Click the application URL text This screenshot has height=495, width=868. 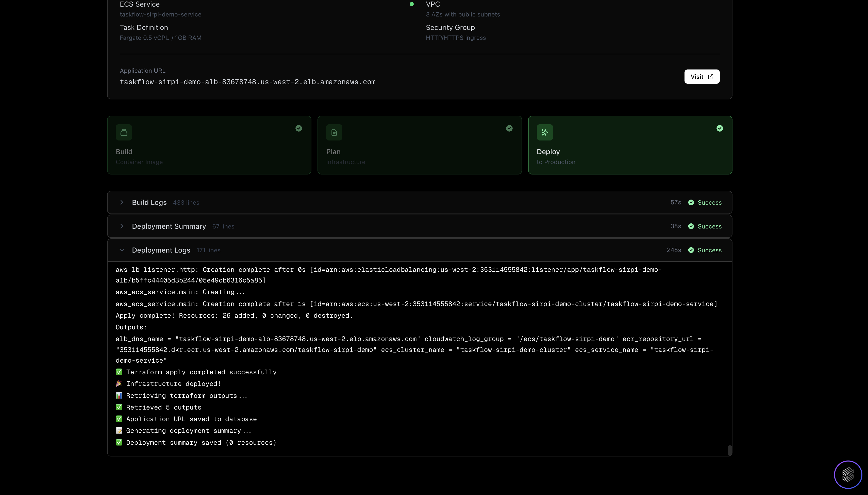click(x=247, y=82)
